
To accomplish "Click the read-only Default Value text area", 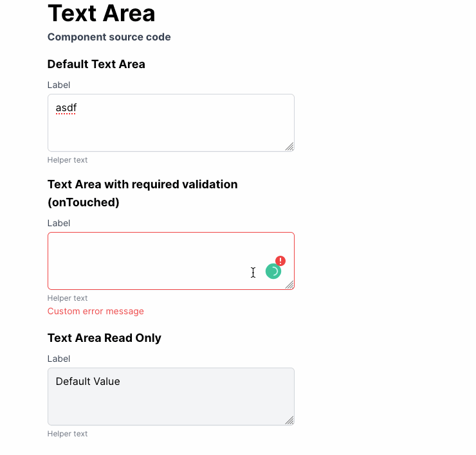I will pos(171,397).
